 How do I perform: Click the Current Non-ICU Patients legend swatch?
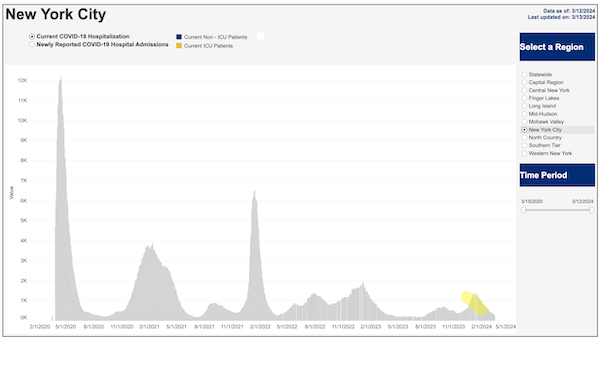tap(179, 37)
